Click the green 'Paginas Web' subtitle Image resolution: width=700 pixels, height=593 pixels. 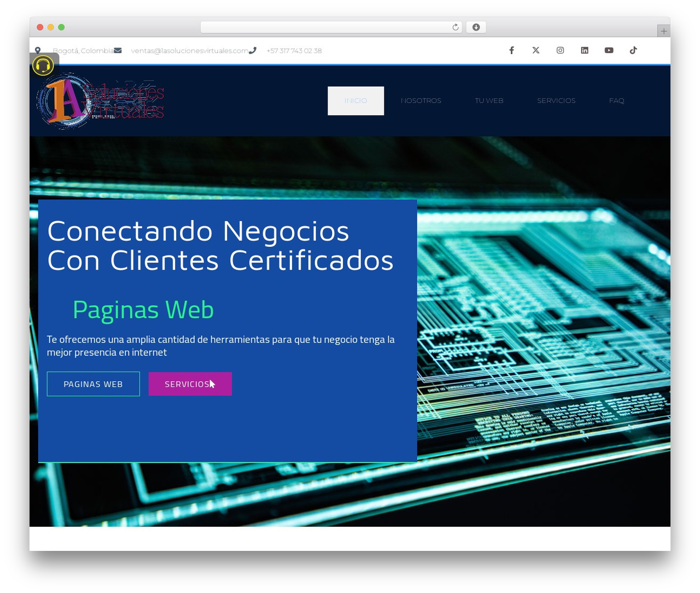[x=143, y=310]
